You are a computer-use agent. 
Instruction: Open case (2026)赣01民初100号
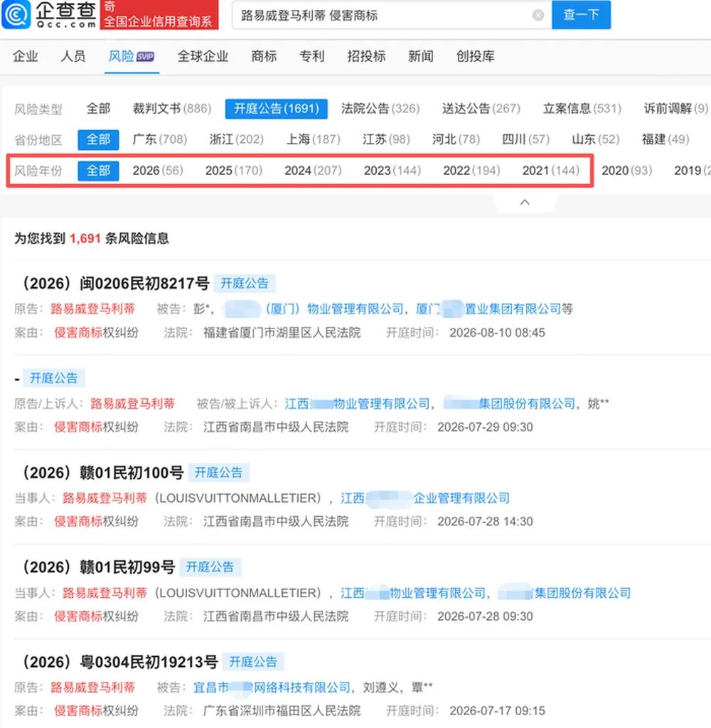[102, 473]
